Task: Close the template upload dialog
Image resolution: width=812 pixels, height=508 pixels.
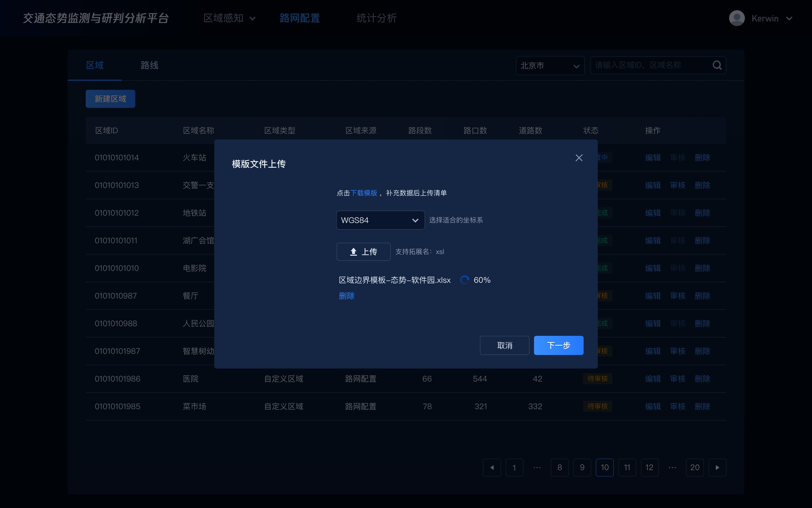Action: pyautogui.click(x=579, y=158)
